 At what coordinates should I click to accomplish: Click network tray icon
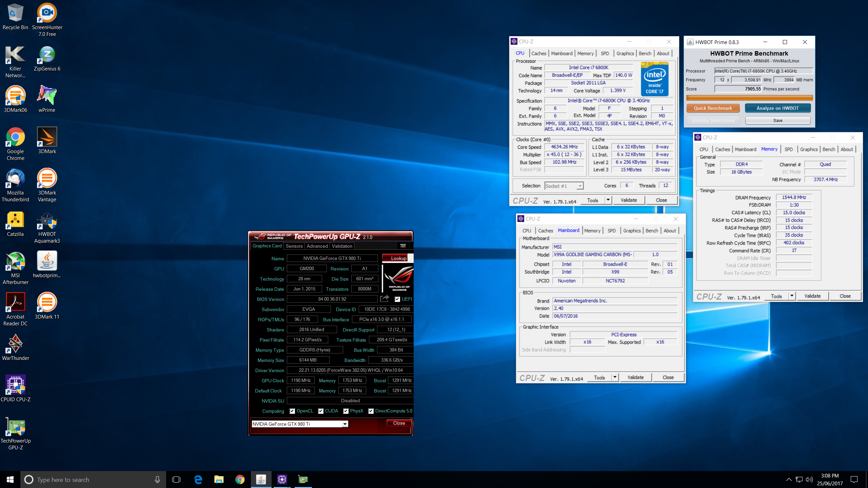799,480
